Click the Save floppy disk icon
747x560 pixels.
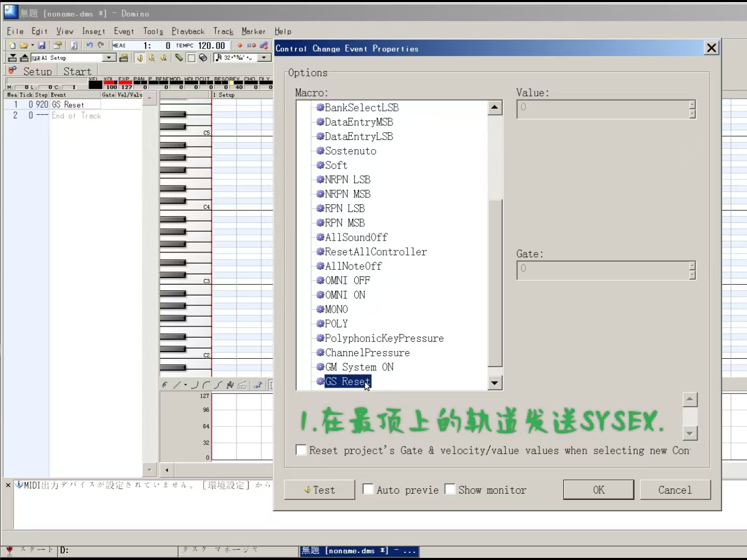[x=41, y=46]
